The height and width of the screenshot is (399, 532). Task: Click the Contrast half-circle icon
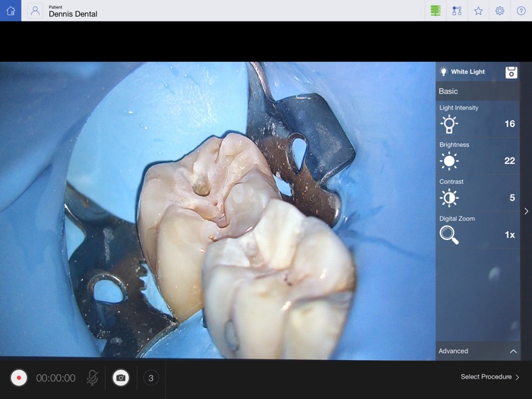[x=449, y=197]
